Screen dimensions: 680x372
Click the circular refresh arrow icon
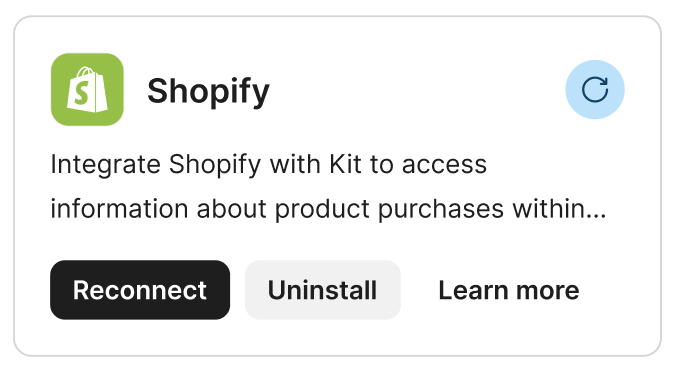(x=595, y=89)
